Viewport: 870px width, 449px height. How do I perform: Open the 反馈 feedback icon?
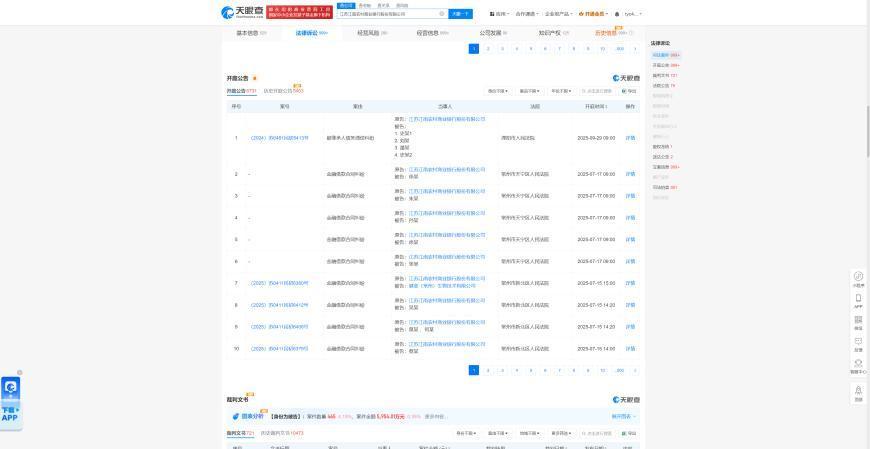[x=858, y=344]
